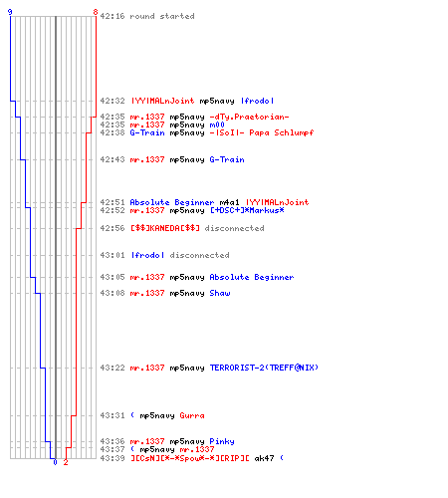Click the m00 player name
Image resolution: width=448 pixels, height=498 pixels.
(217, 124)
